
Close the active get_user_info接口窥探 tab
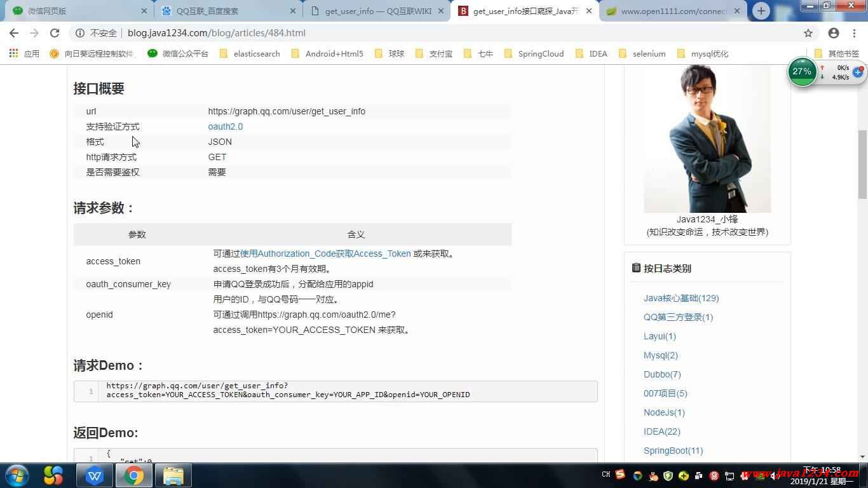tap(590, 11)
